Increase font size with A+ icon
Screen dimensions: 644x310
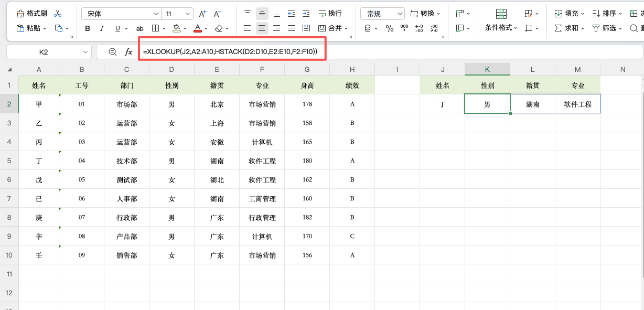click(x=203, y=14)
